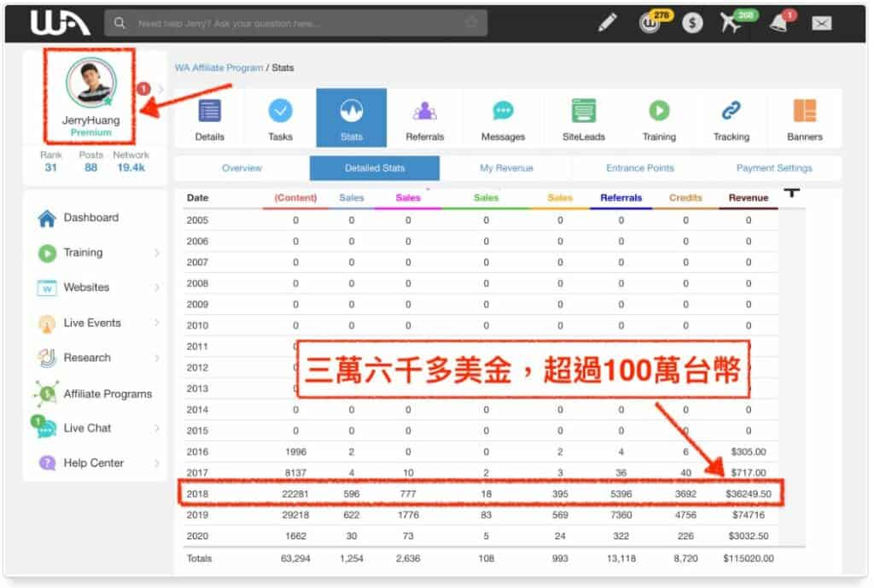
Task: Open the Banners layout icon
Action: (x=805, y=110)
